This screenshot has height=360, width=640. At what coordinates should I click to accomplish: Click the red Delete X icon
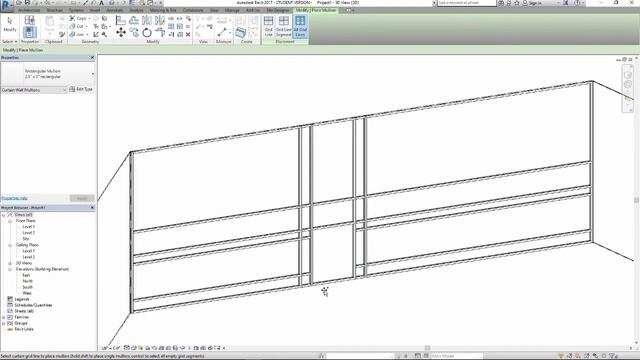click(188, 35)
